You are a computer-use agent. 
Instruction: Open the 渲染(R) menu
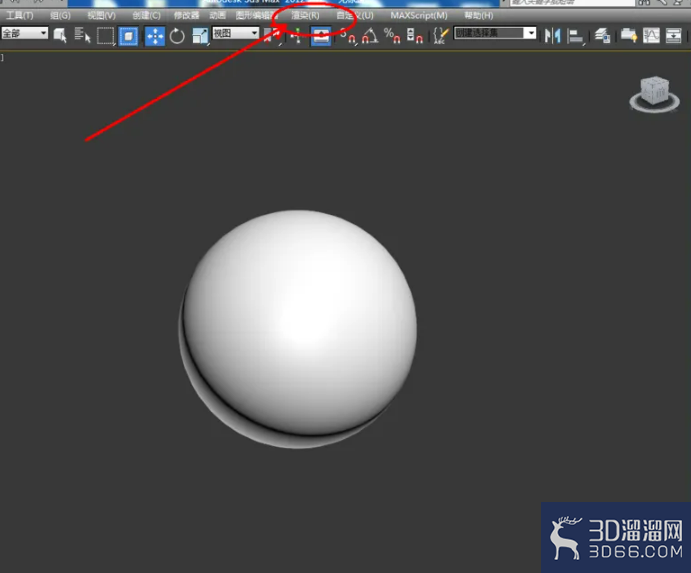coord(305,16)
